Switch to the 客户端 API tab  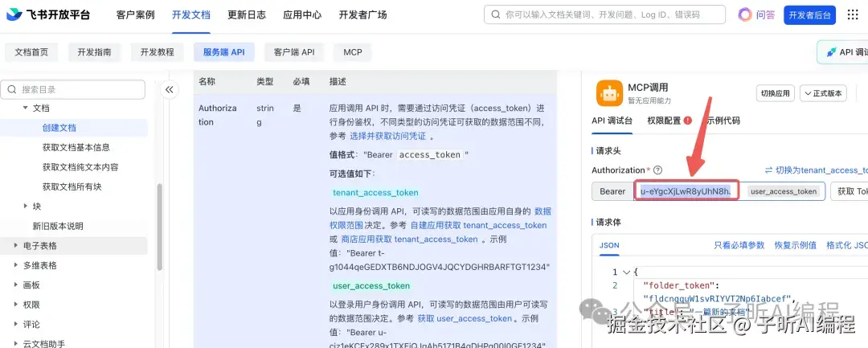coord(294,52)
